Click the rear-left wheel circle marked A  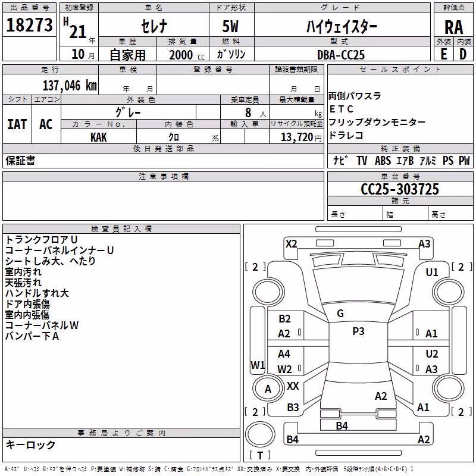pyautogui.click(x=268, y=389)
